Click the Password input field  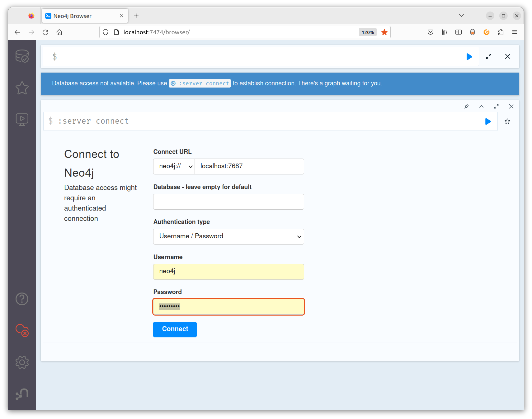(x=228, y=307)
